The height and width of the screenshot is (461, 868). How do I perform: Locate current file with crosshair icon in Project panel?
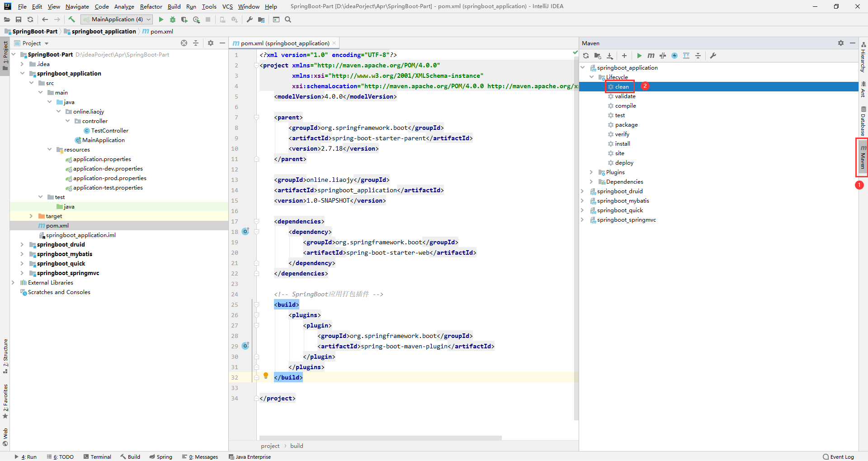pyautogui.click(x=184, y=43)
